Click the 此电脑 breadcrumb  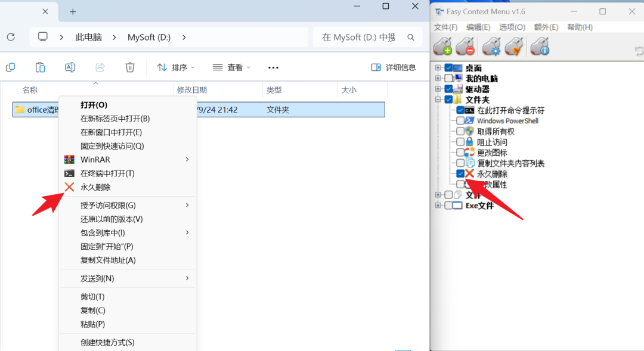[x=89, y=38]
